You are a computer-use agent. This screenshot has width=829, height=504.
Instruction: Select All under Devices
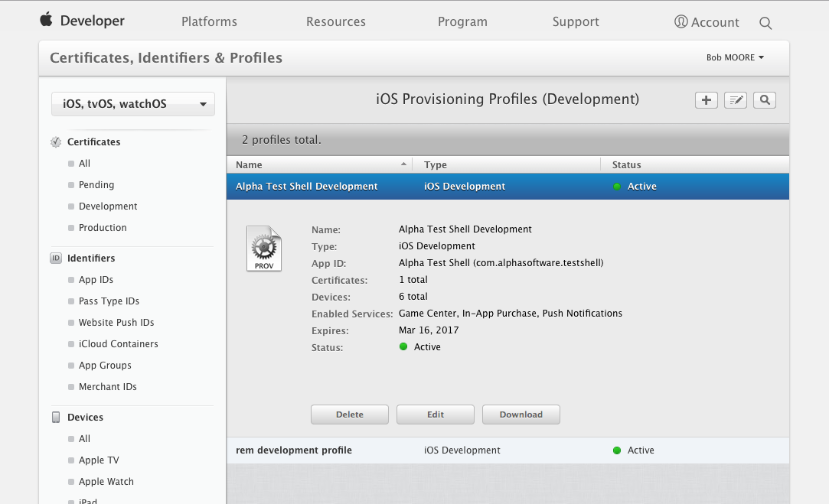pos(85,438)
